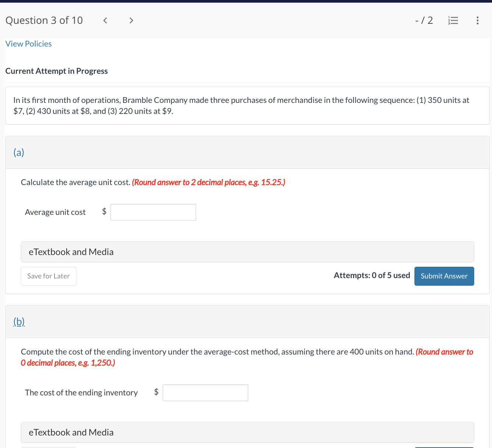Go to the next question chevron
Screen dimensions: 492x448
[131, 20]
